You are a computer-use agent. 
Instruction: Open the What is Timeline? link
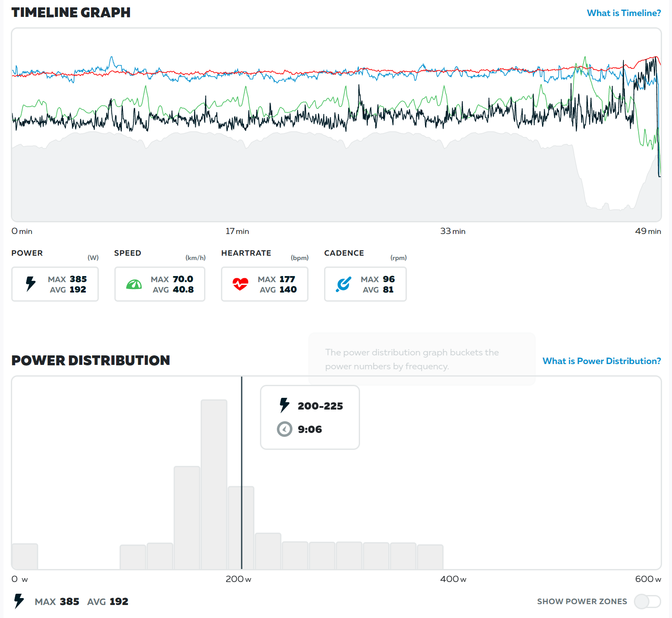[x=623, y=13]
